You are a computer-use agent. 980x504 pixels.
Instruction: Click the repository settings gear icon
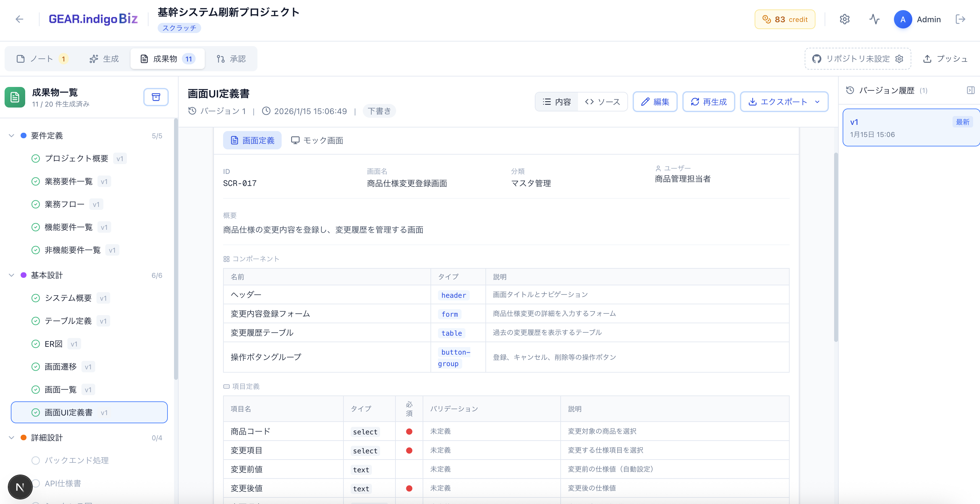pos(899,59)
